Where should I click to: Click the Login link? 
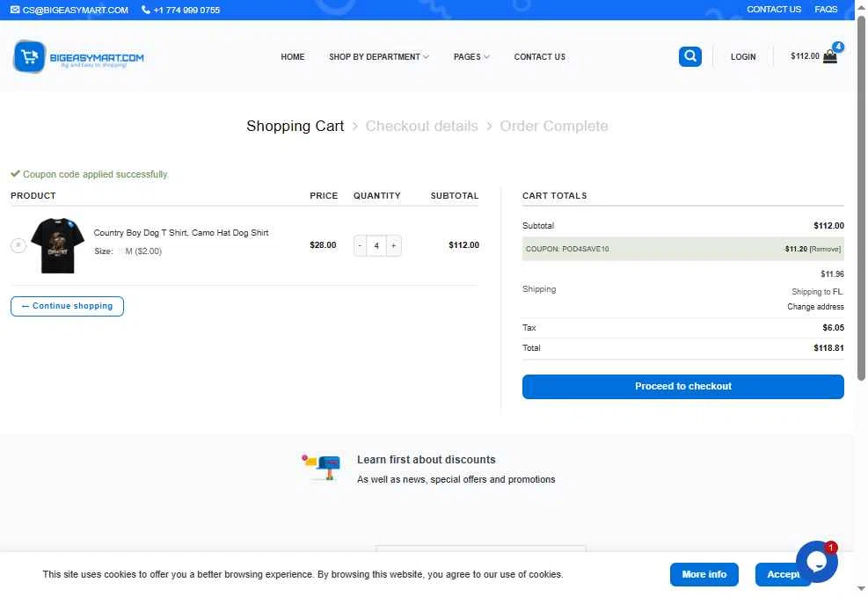743,57
